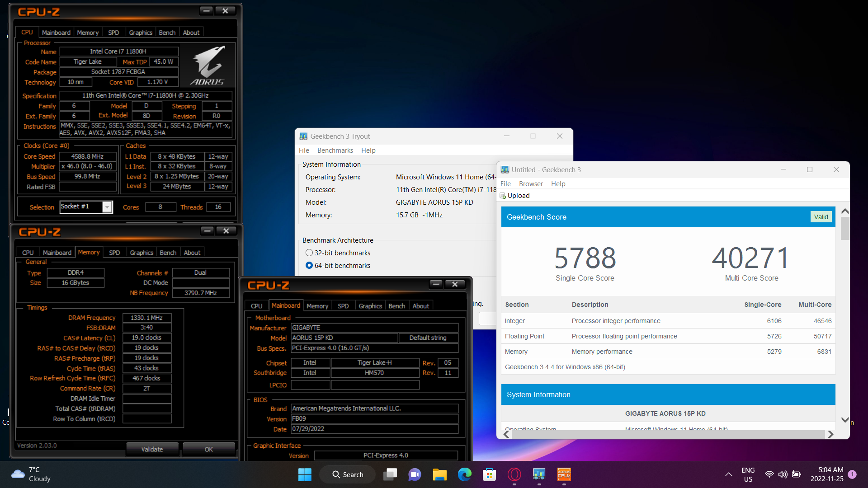The width and height of the screenshot is (868, 488).
Task: Select the Integer row in results table
Action: tap(668, 321)
